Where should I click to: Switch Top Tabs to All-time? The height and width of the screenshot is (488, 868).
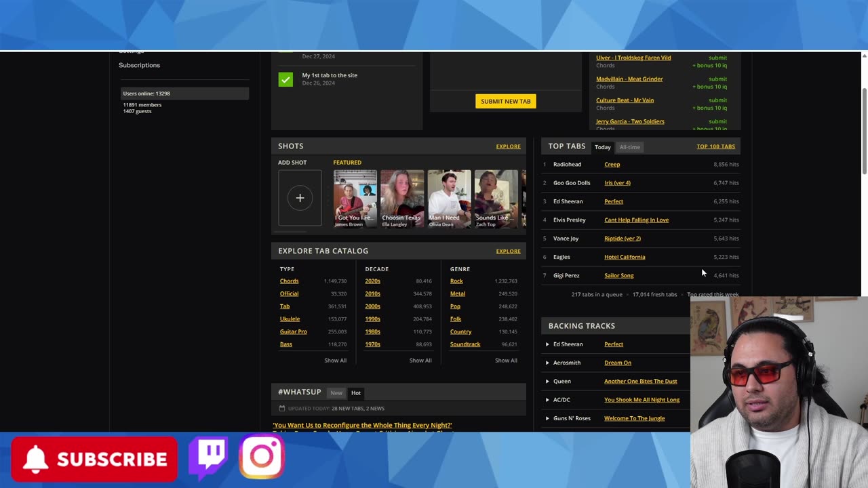629,147
